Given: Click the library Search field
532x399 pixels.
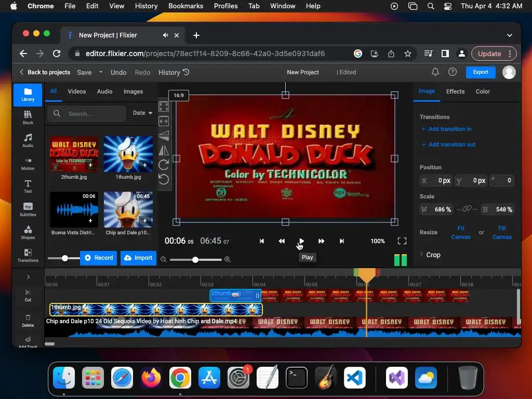Looking at the screenshot, I should click(x=87, y=113).
